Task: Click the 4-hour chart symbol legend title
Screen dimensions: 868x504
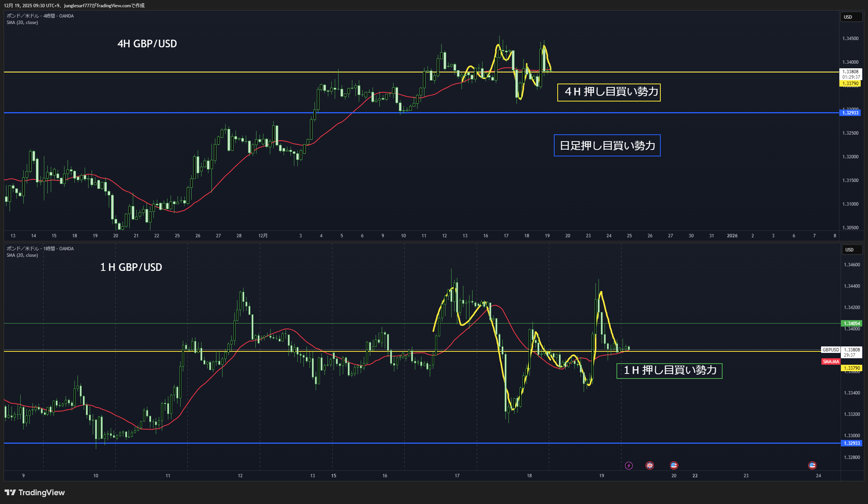Action: pos(40,16)
